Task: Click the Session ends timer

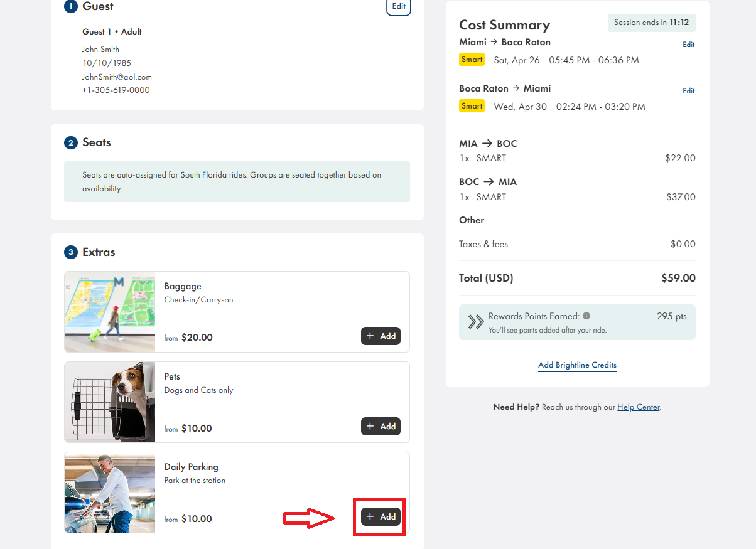Action: pos(651,23)
